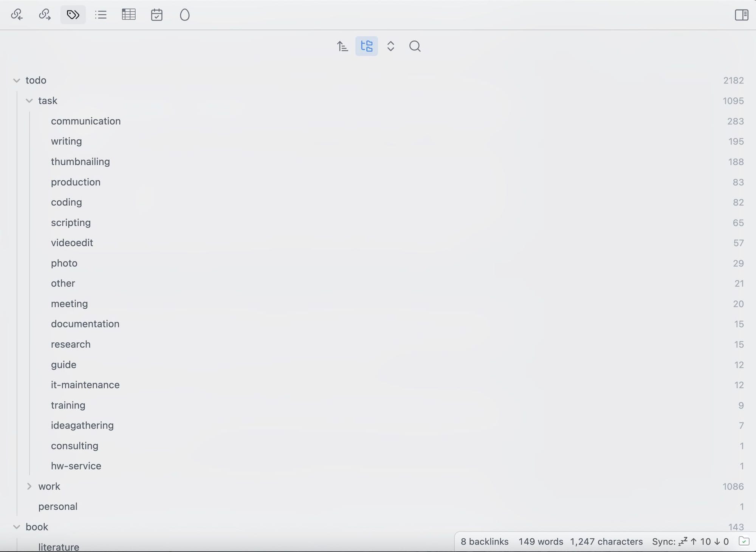
Task: Click the 8 backlinks status item
Action: click(x=485, y=541)
